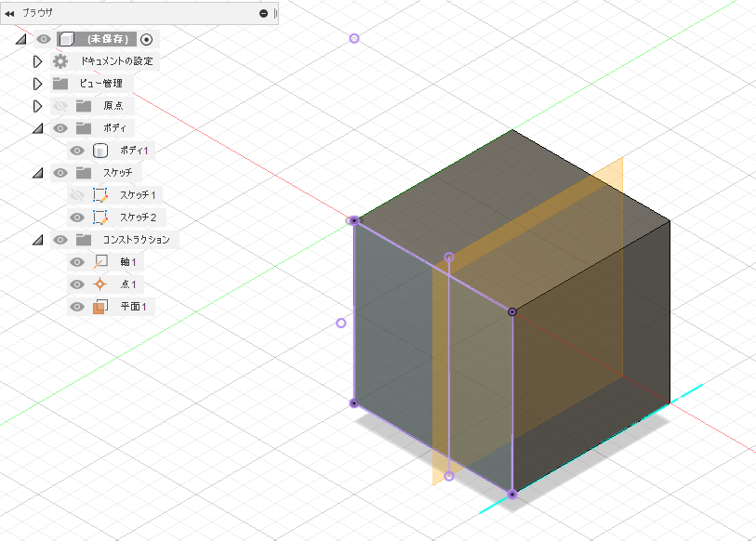Collapse the コンストラクション folder
756x541 pixels.
pos(37,240)
